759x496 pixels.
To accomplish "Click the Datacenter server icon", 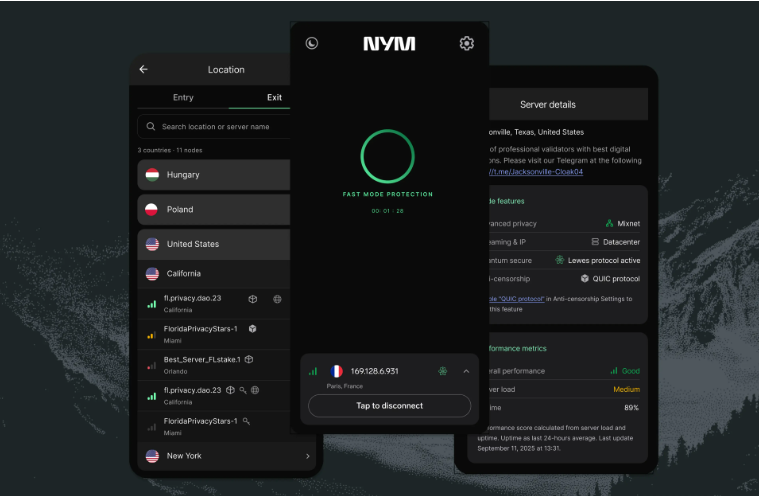I will click(595, 241).
